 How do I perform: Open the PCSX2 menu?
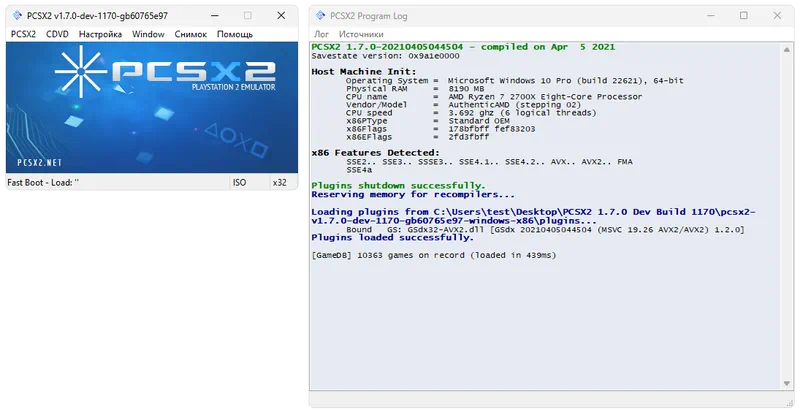[23, 34]
